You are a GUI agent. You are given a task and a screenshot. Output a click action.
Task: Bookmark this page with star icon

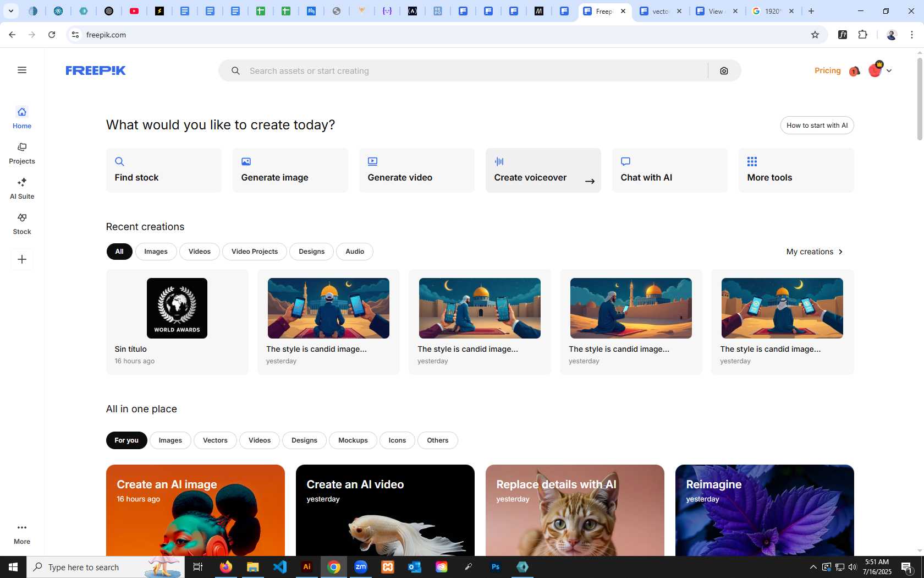click(x=815, y=35)
